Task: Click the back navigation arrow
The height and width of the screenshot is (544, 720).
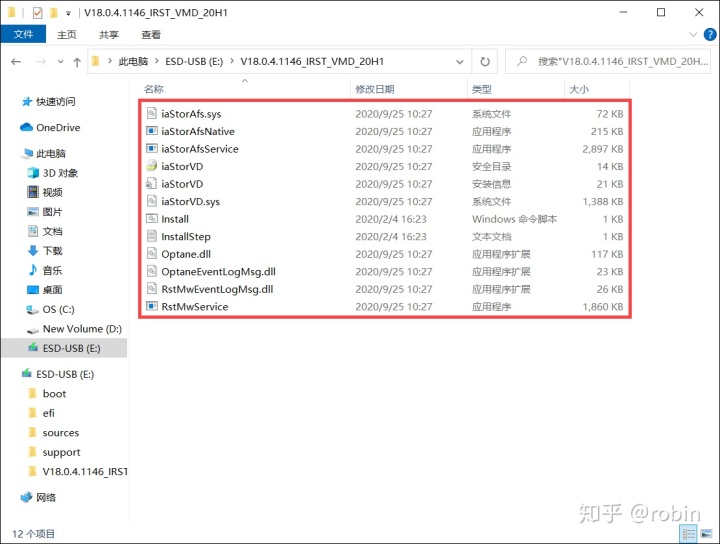Action: 16,62
